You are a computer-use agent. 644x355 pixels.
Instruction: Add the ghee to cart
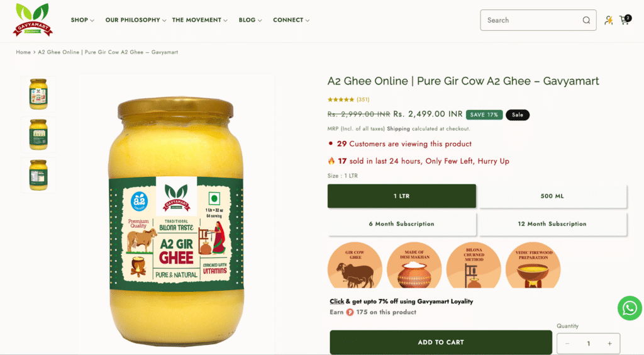(441, 342)
